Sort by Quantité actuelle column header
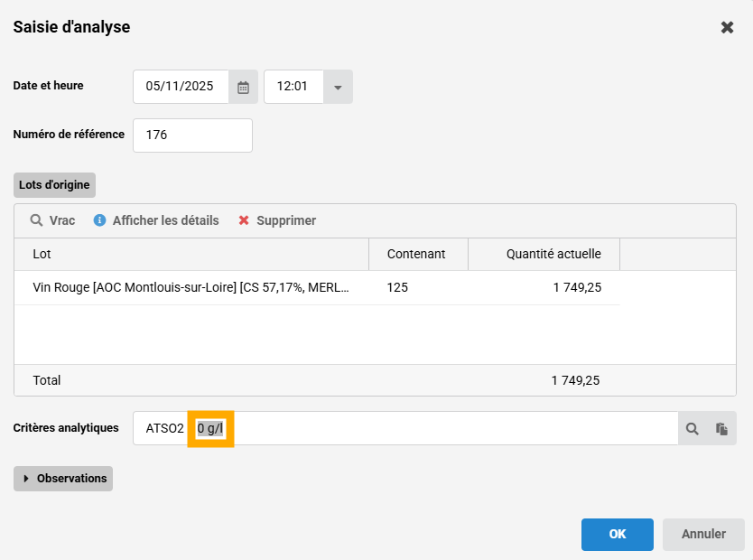Screen dimensions: 753x560 543,254
